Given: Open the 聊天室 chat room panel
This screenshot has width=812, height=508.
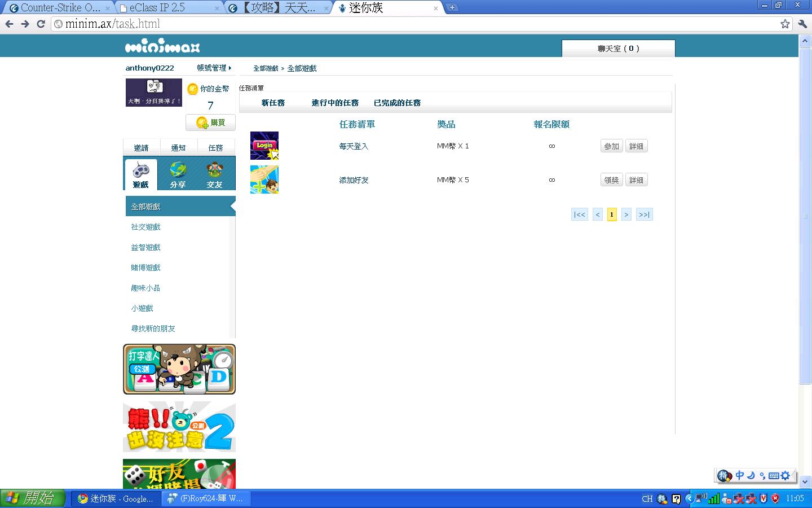Looking at the screenshot, I should click(x=618, y=49).
